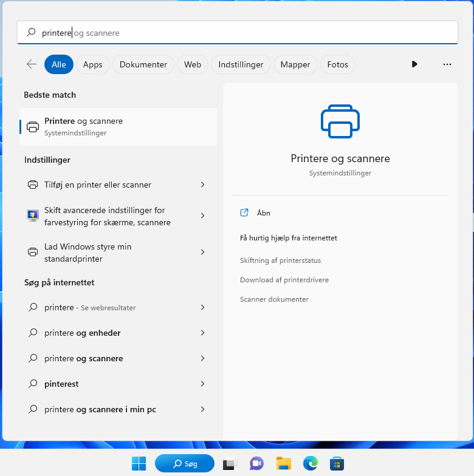
Task: Click inside the search text field
Action: coord(238,33)
